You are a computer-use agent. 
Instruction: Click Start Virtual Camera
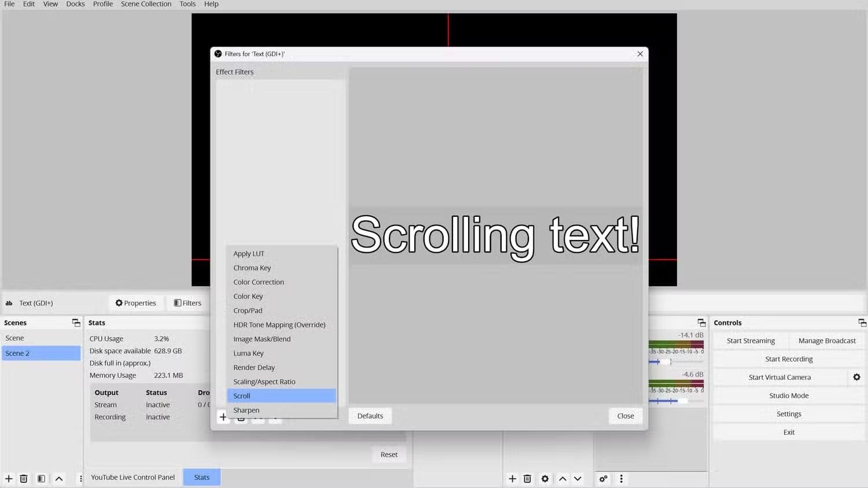click(x=779, y=377)
